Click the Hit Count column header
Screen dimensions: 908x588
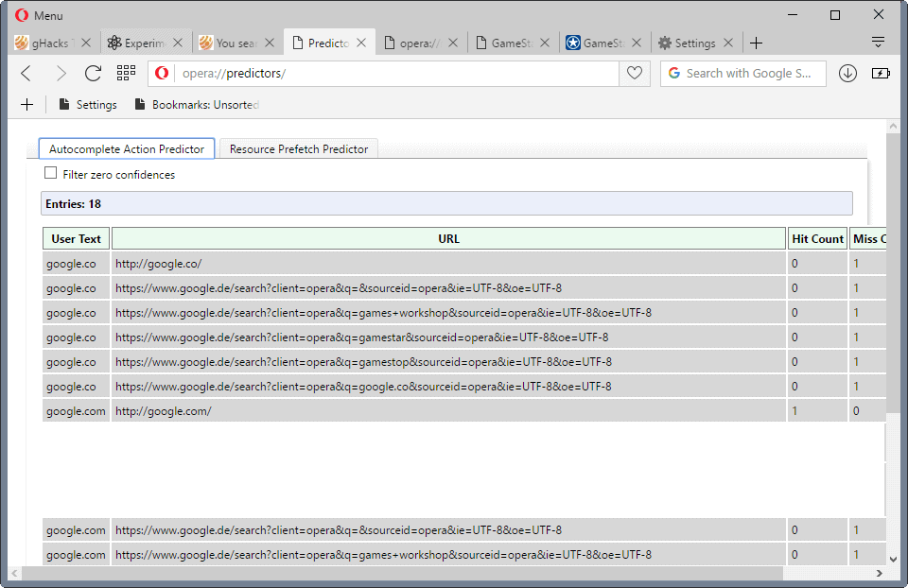(x=817, y=238)
